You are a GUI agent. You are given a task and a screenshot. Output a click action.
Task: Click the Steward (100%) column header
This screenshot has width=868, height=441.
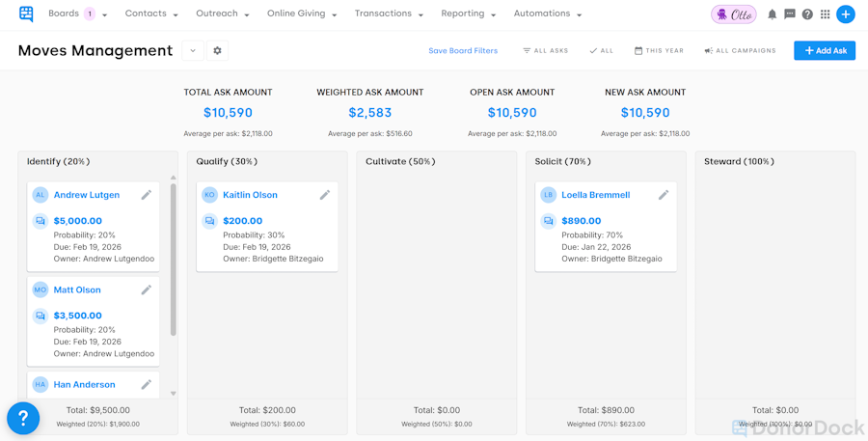(739, 162)
